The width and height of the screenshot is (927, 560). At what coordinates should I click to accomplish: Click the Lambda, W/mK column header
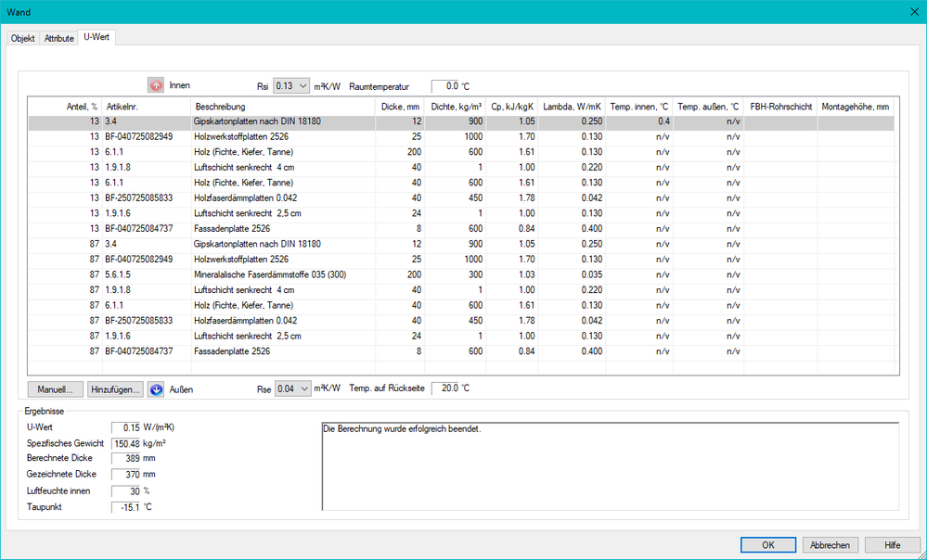tap(572, 107)
